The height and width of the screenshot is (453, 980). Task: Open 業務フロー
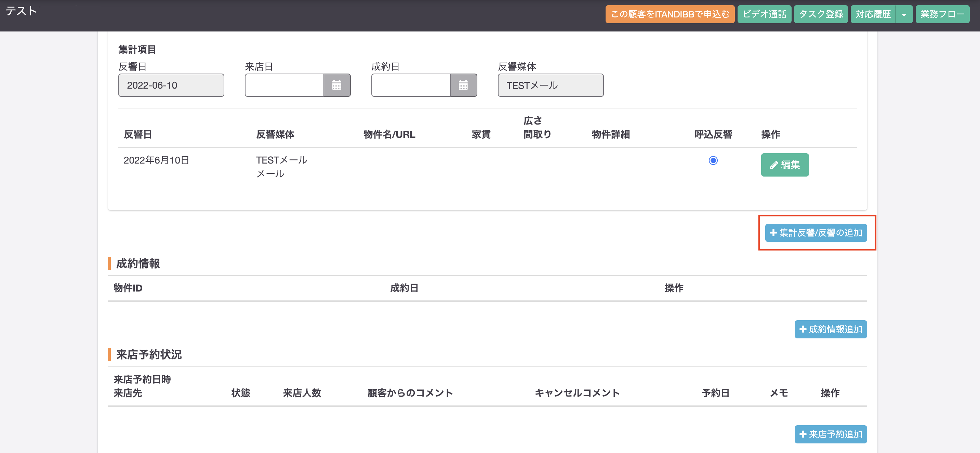(942, 14)
